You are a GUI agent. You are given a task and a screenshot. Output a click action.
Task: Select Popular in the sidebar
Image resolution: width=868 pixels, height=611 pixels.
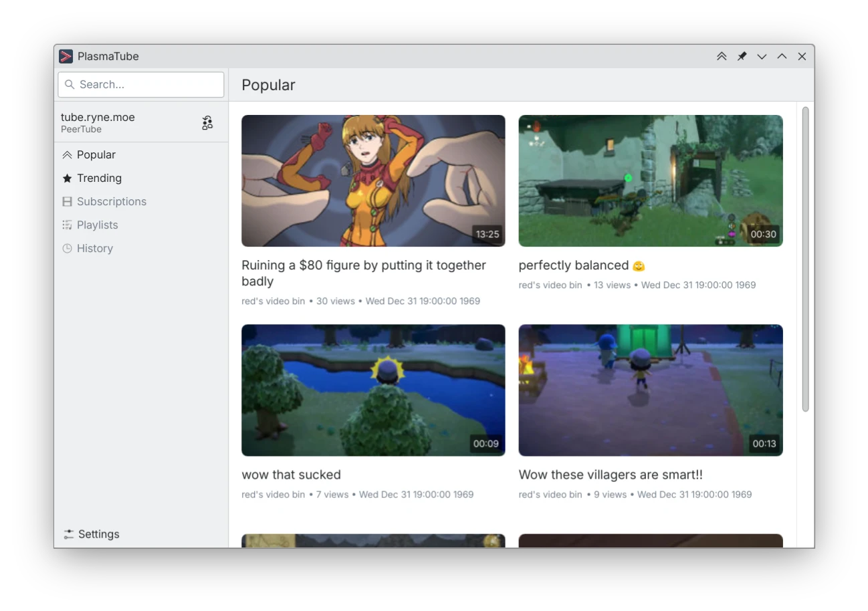(x=141, y=155)
